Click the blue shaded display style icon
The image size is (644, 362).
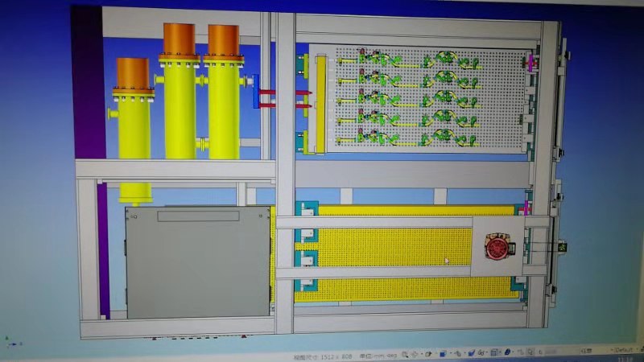(471, 353)
